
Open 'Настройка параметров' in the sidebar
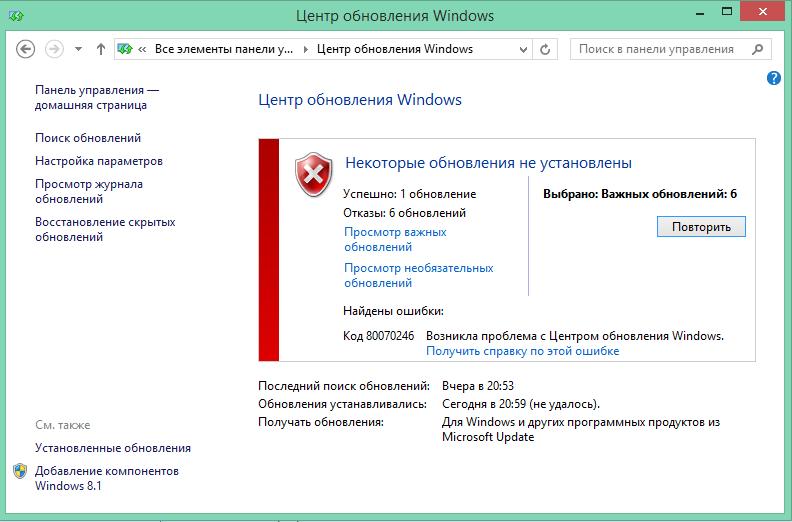(x=98, y=161)
